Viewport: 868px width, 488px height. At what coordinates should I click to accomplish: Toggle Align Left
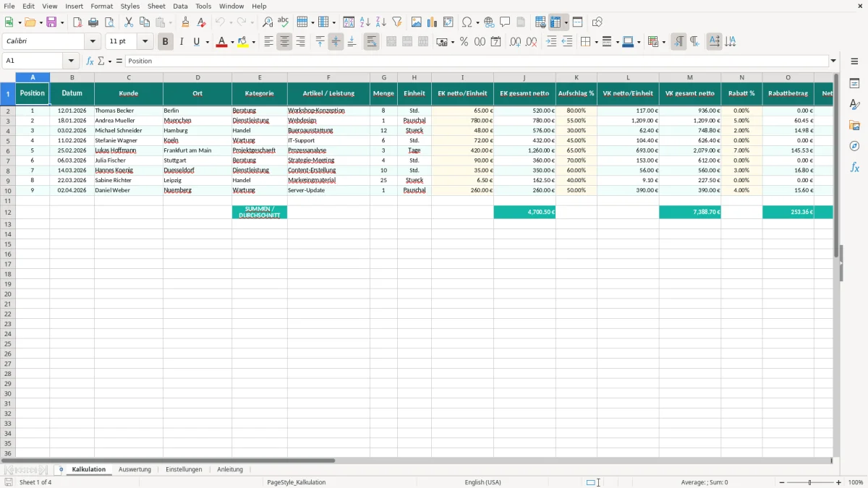(268, 42)
